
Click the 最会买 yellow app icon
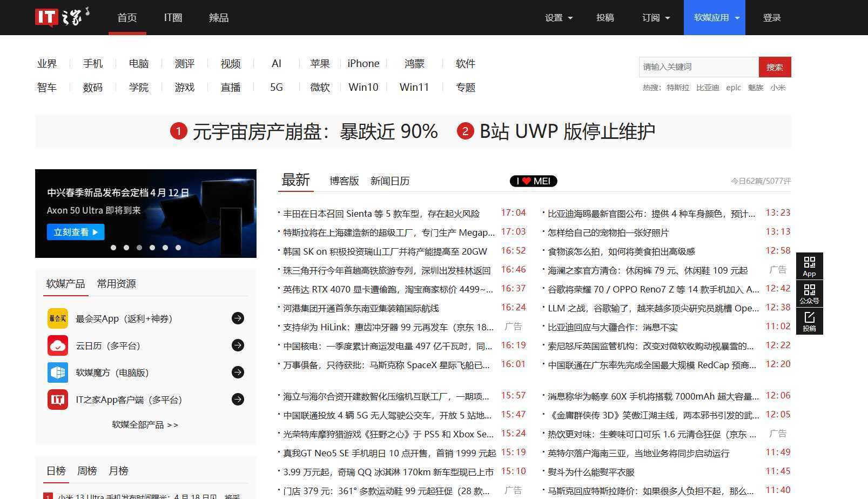[x=58, y=318]
